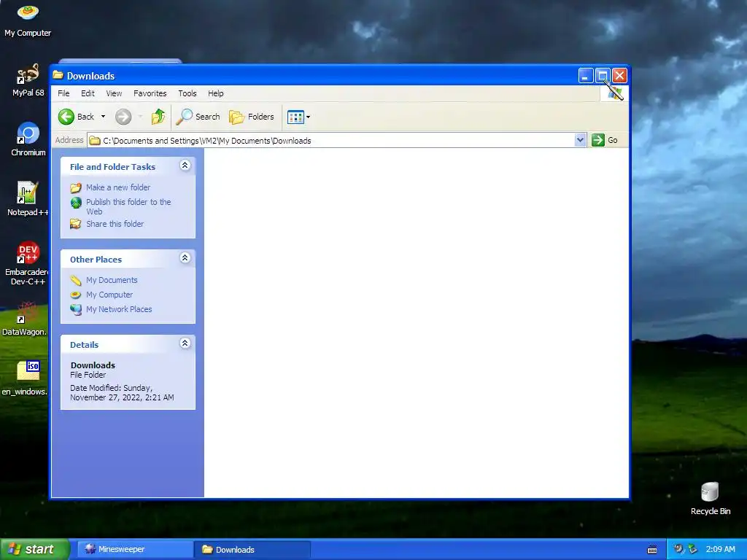Screen dimensions: 747x560
Task: Open the File menu
Action: click(63, 93)
